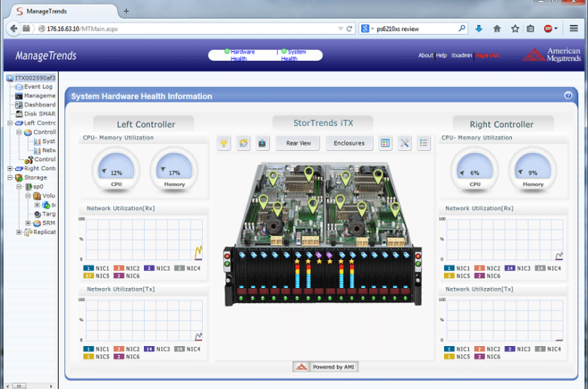Click the Powered by AMI button
Viewport: 588px width, 389px height.
click(326, 367)
